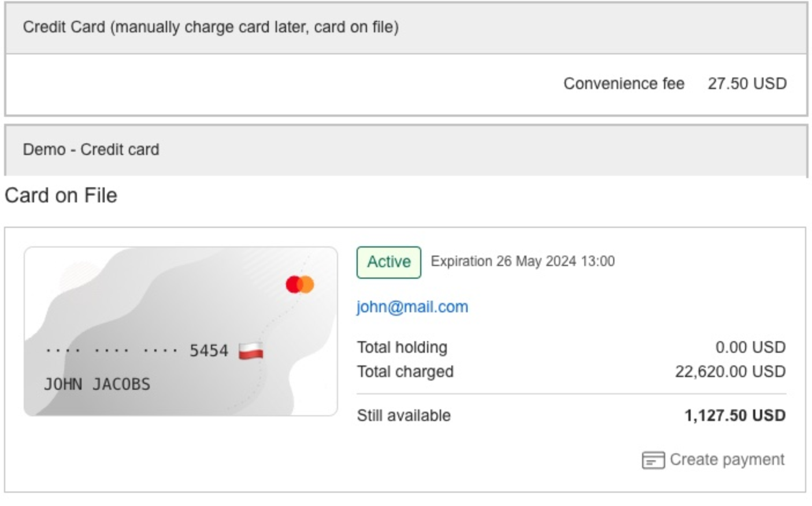Click the Total holding 0.00 USD value
The width and height of the screenshot is (812, 506).
[x=750, y=348]
